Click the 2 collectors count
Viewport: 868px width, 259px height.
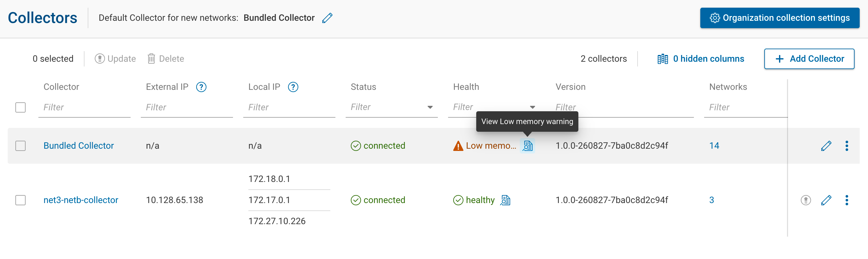click(604, 59)
